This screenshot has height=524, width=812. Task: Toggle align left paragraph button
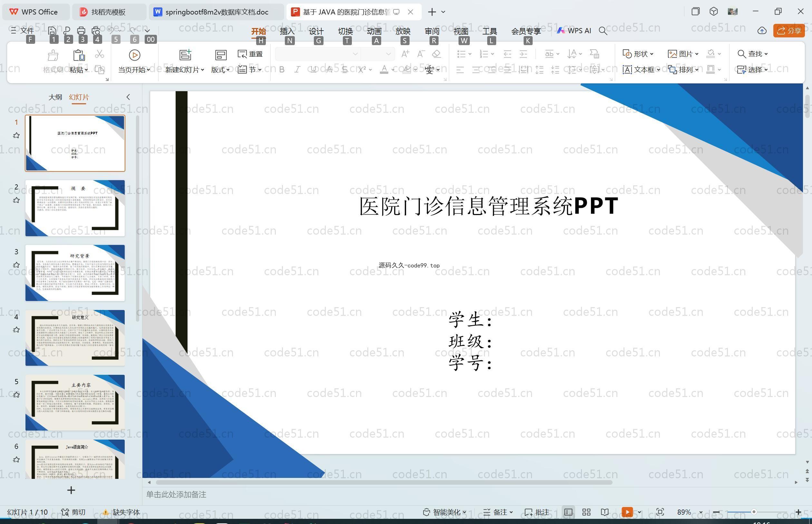[x=460, y=70]
